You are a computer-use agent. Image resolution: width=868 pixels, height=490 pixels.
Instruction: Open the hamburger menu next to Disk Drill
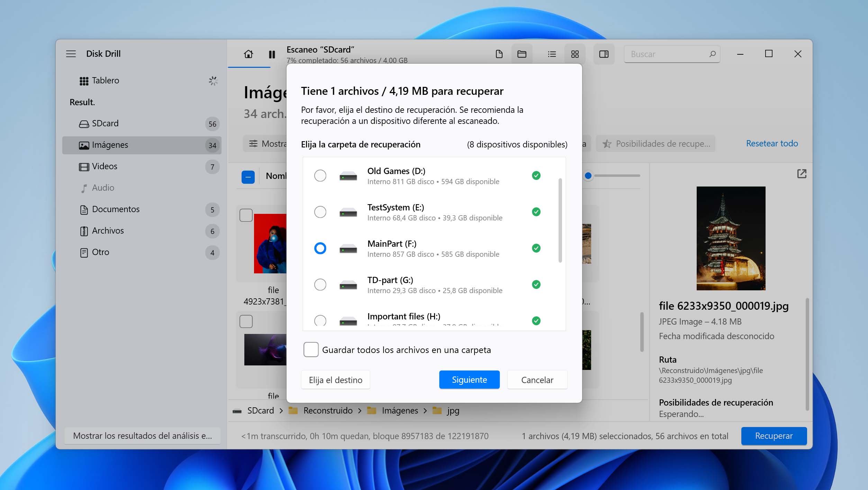(x=71, y=54)
